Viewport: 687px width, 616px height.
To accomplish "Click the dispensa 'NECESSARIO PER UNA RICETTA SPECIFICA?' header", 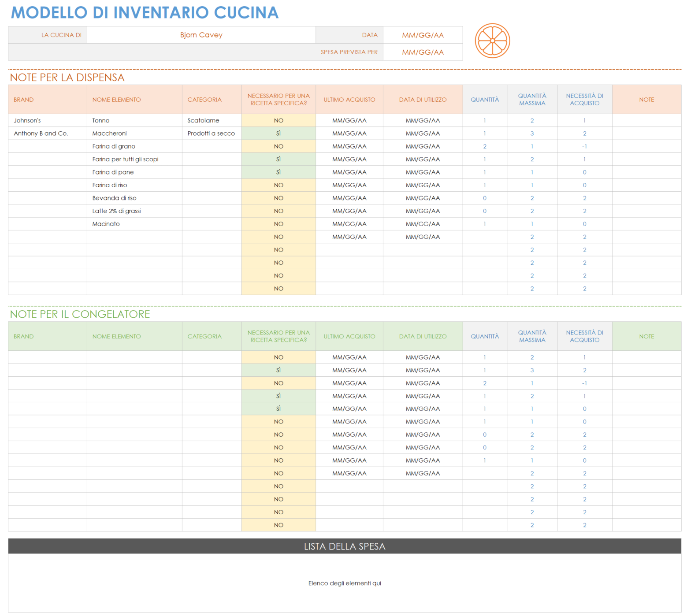I will pos(279,100).
